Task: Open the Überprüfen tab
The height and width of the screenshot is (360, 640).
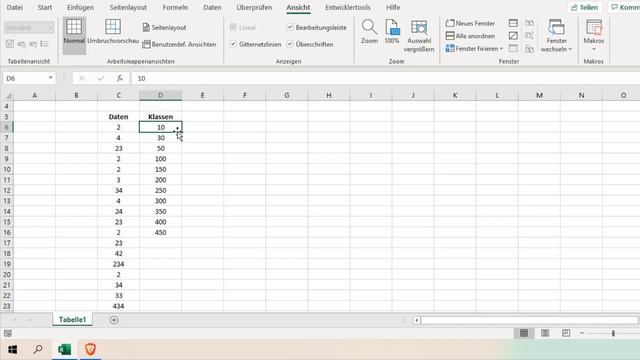Action: coord(254,7)
